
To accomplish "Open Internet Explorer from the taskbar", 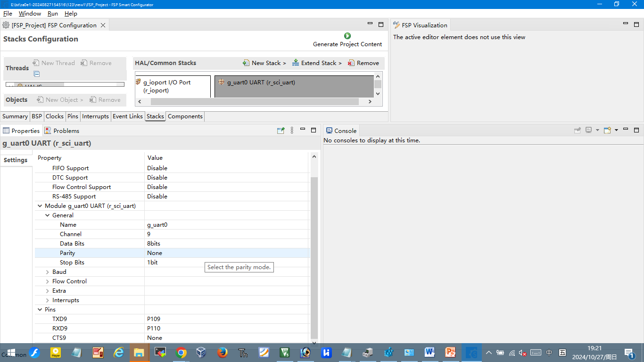I will point(119,352).
